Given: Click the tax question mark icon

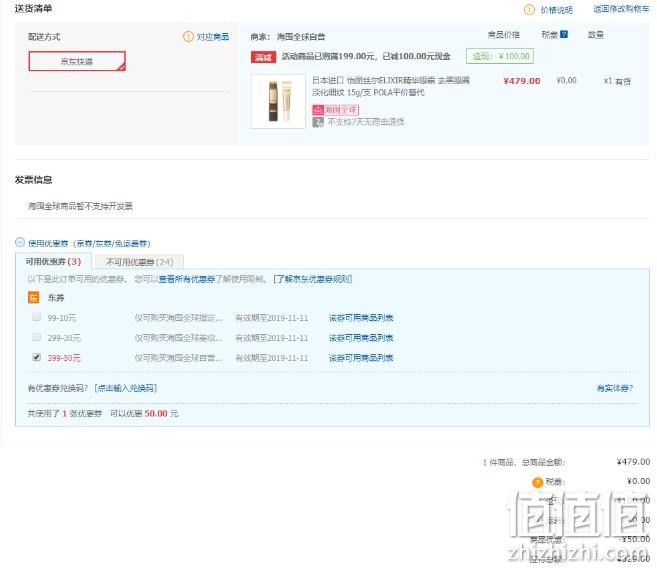Looking at the screenshot, I should (564, 34).
